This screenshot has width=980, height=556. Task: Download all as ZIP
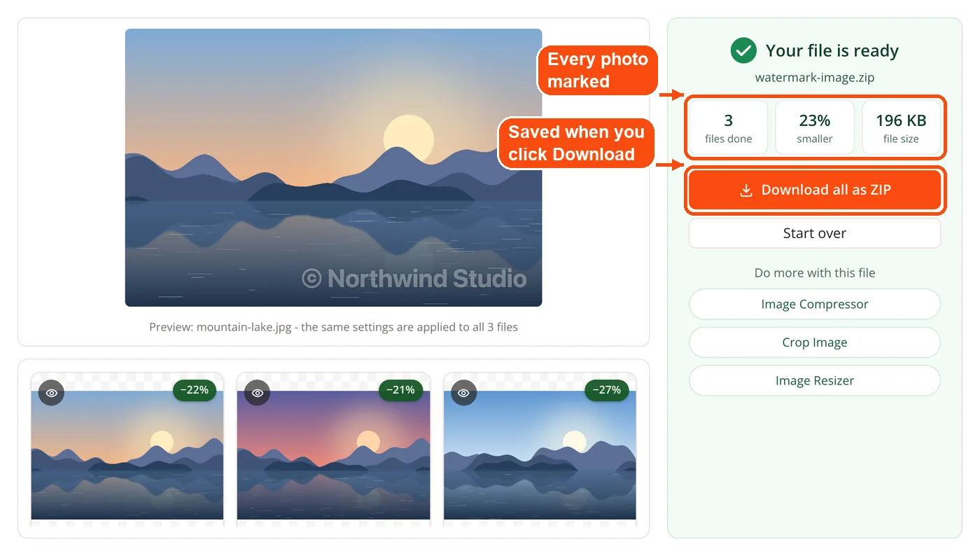pyautogui.click(x=815, y=190)
